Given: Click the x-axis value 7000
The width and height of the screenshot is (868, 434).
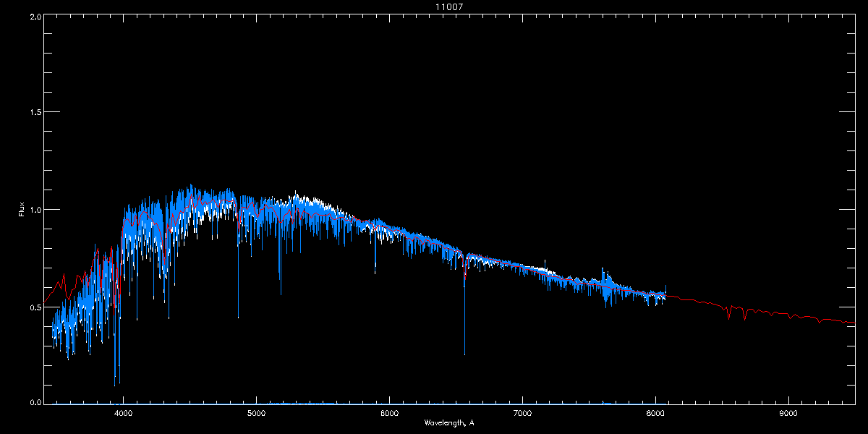Looking at the screenshot, I should point(522,413).
